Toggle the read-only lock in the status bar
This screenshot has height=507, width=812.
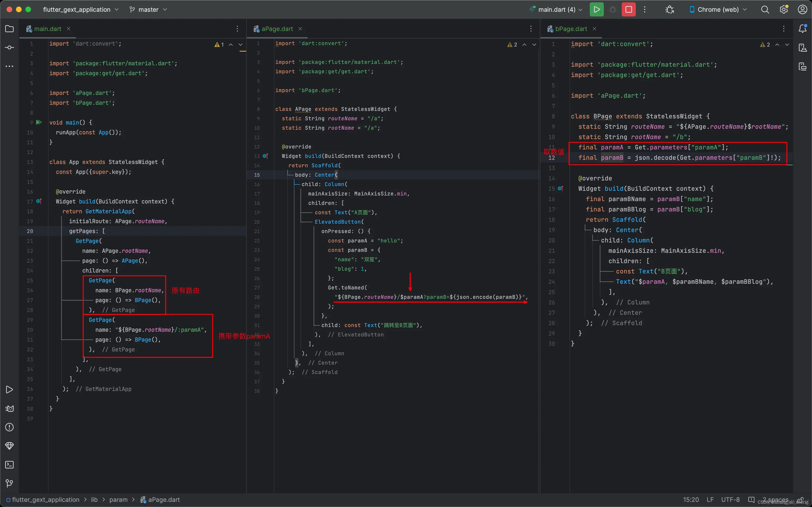pyautogui.click(x=801, y=500)
